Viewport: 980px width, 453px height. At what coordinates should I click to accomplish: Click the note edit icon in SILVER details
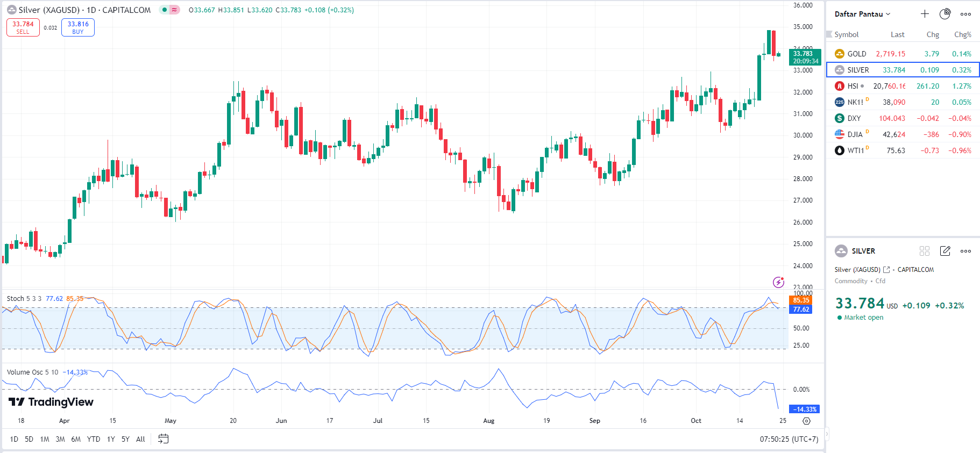(x=945, y=251)
